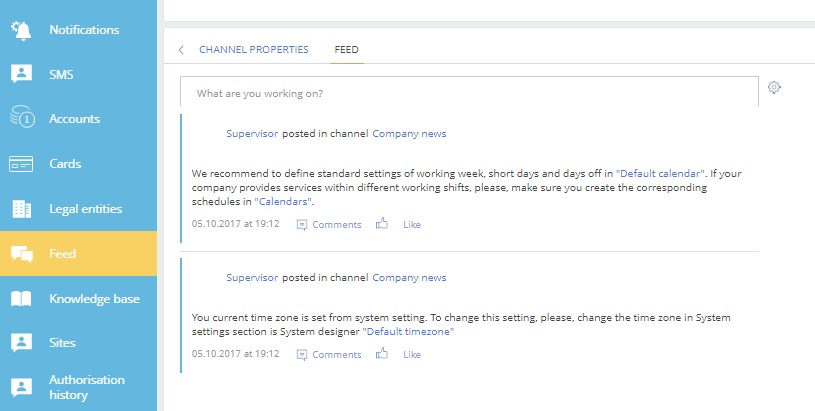Viewport: 815px width, 411px height.
Task: Open the Knowledge base book icon
Action: (x=22, y=299)
